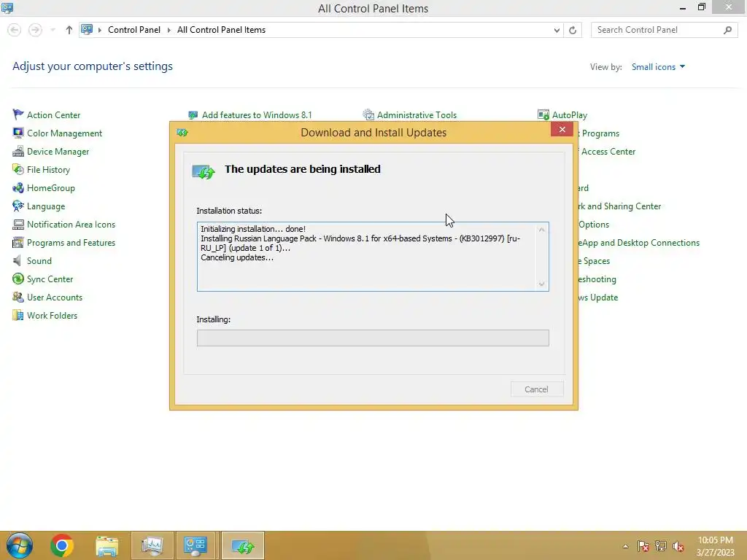This screenshot has width=747, height=560.
Task: Open Notification Area Icons icon
Action: point(18,225)
